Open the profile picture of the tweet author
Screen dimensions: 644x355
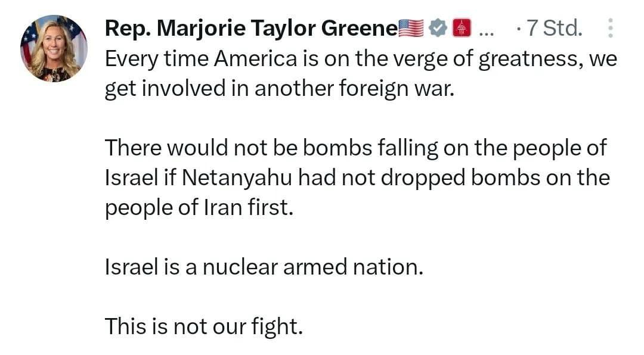click(x=54, y=48)
